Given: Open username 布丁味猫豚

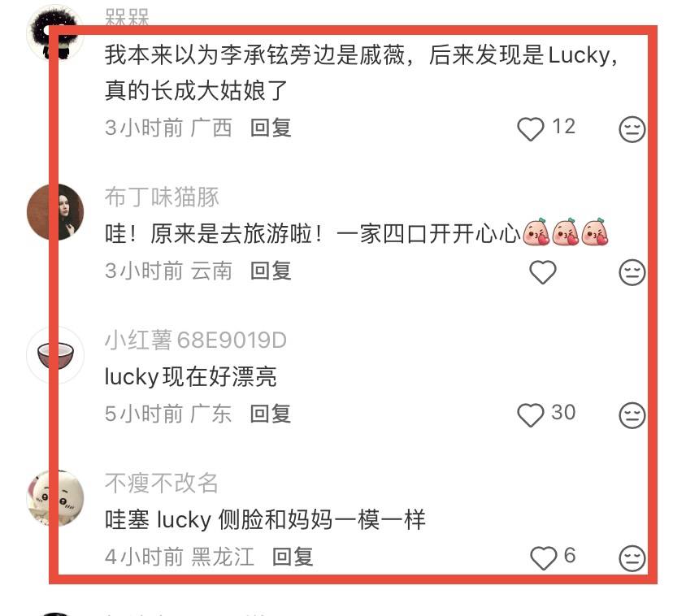Looking at the screenshot, I should coord(162,197).
